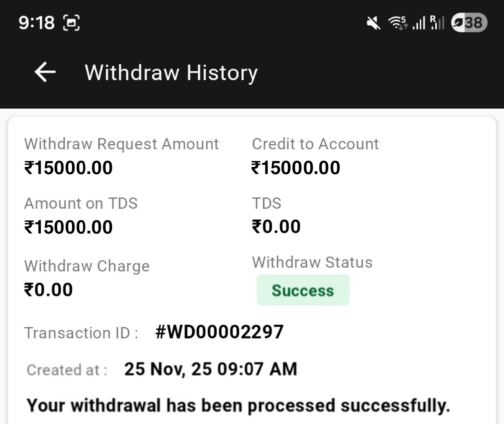Tap the withdrawal processed successfully message
504x424 pixels.
click(x=238, y=405)
